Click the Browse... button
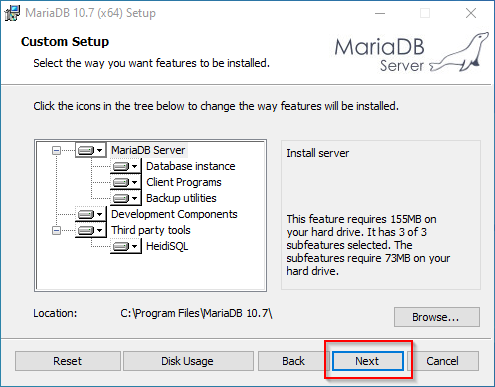 click(x=437, y=317)
